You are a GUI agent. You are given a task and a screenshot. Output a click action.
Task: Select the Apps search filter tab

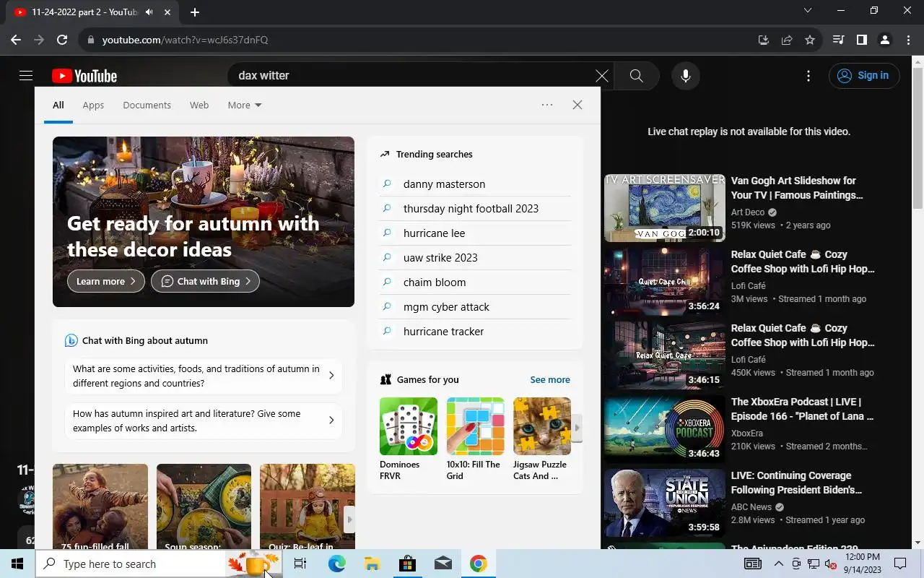[93, 105]
